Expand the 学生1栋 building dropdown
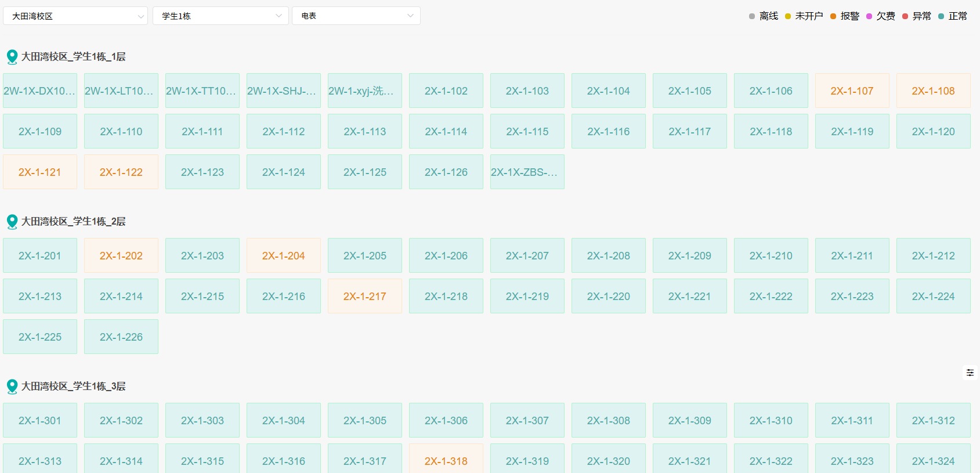The image size is (980, 473). pyautogui.click(x=220, y=16)
